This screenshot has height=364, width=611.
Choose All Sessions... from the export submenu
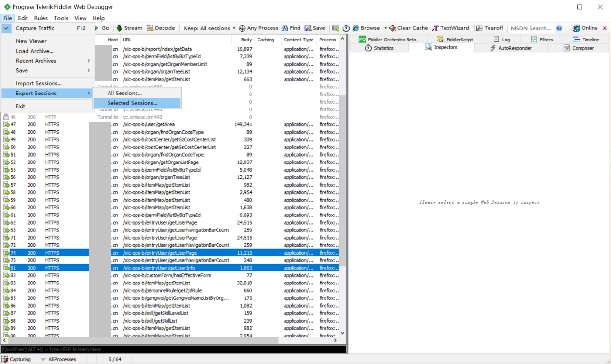tap(137, 93)
